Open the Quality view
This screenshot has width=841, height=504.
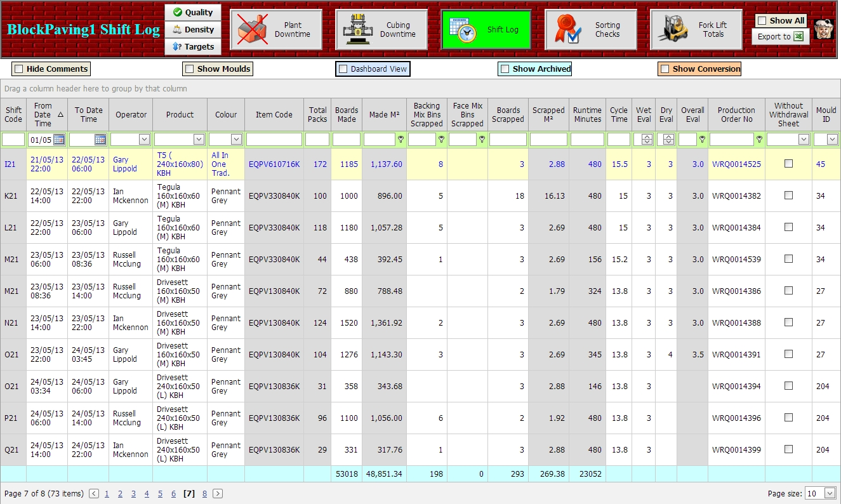(193, 13)
